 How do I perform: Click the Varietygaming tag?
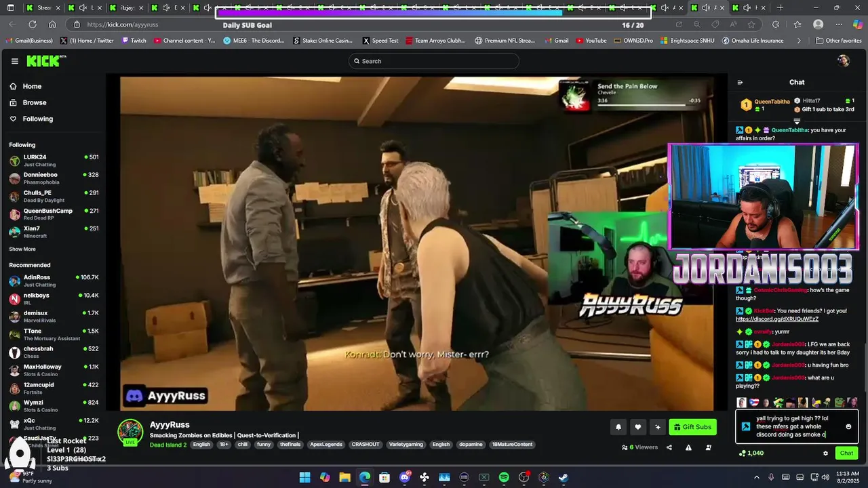(x=406, y=445)
